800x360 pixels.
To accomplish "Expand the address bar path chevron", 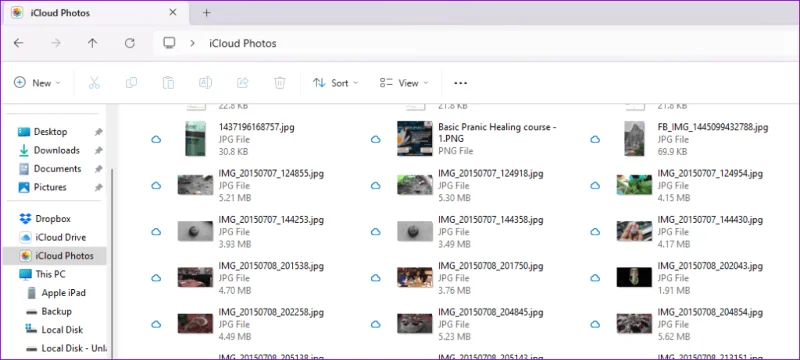I will pos(192,43).
